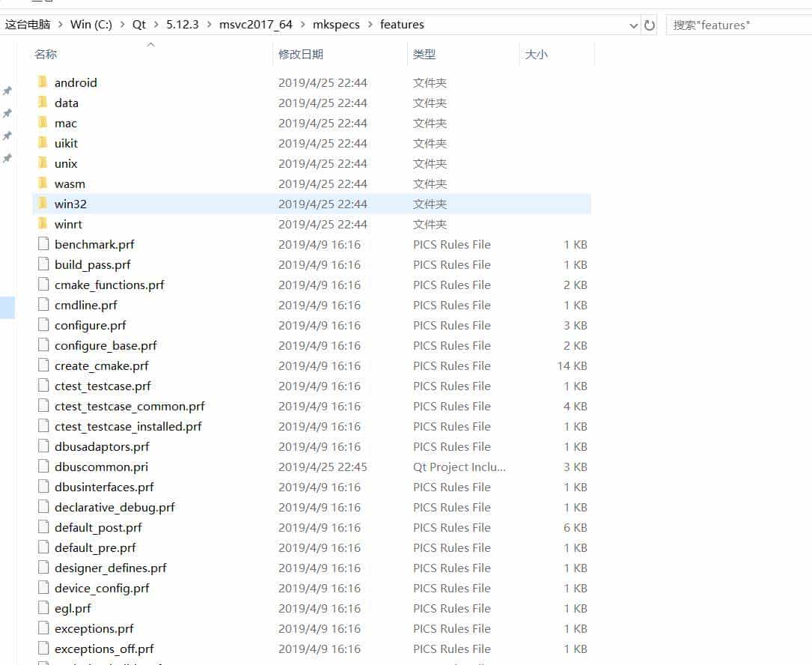Click the android folder icon
The height and width of the screenshot is (665, 812).
(43, 82)
